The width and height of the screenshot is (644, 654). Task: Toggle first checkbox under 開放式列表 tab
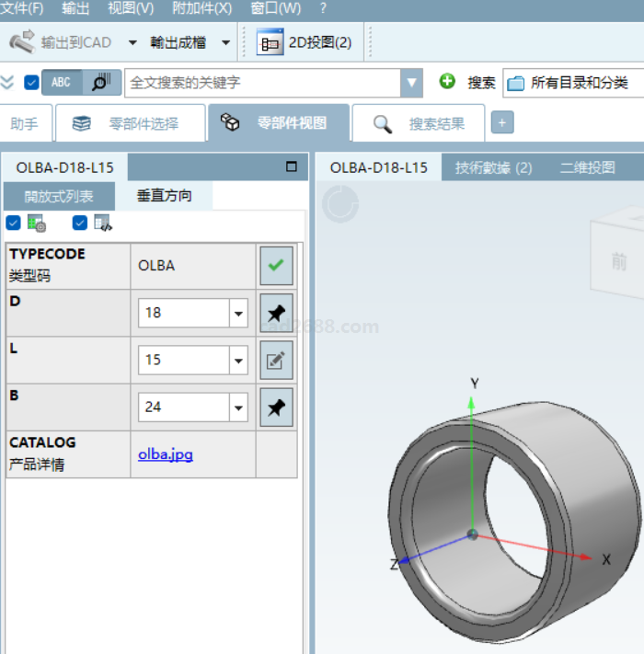coord(13,223)
